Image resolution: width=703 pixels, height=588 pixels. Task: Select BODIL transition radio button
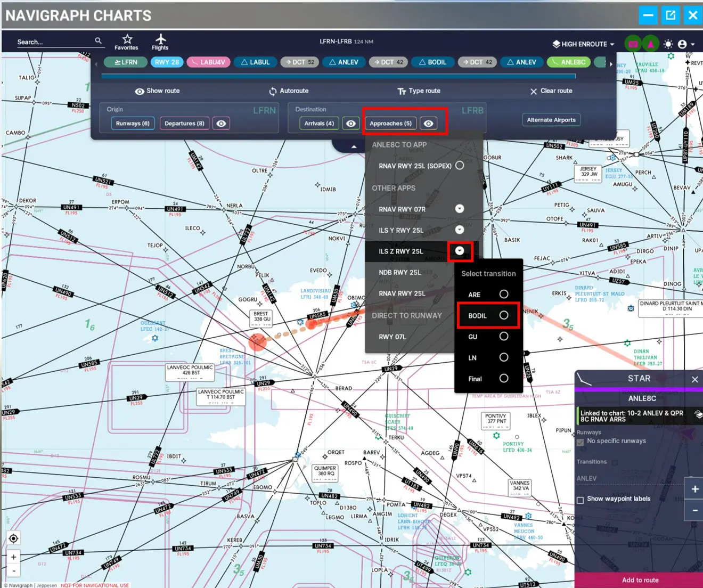point(503,315)
